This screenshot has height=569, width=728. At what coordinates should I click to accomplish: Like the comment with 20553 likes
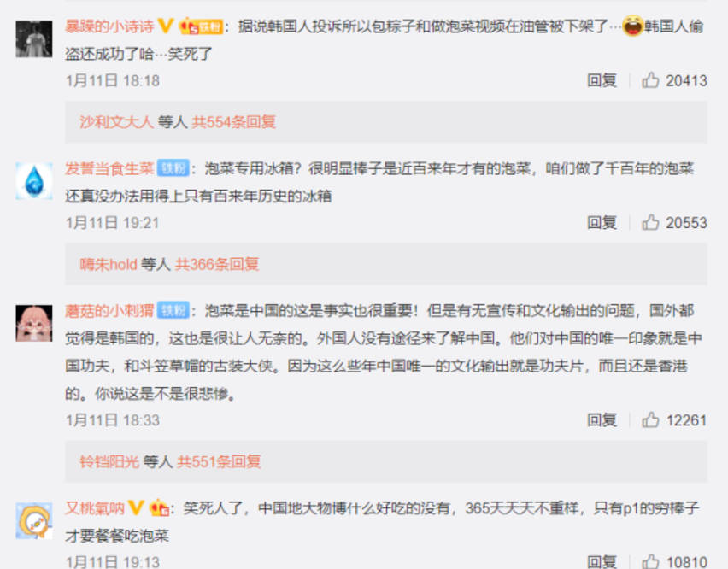coord(650,222)
